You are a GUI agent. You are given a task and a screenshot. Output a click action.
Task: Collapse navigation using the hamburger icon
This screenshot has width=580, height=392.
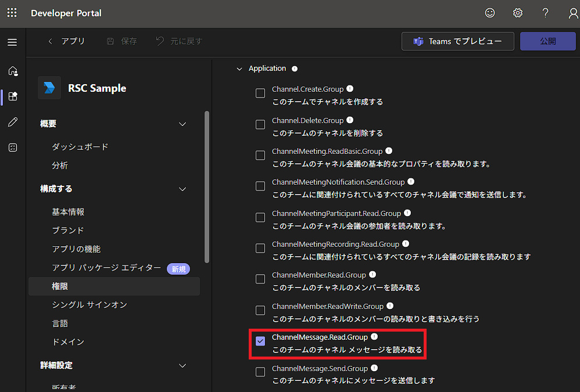12,41
